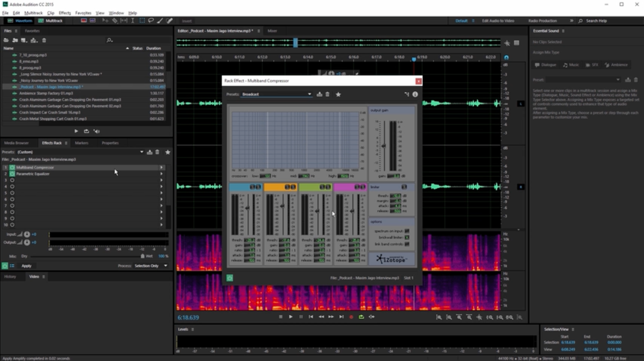Image resolution: width=644 pixels, height=361 pixels.
Task: Select the Spot Healing Brush tool
Action: [x=169, y=21]
